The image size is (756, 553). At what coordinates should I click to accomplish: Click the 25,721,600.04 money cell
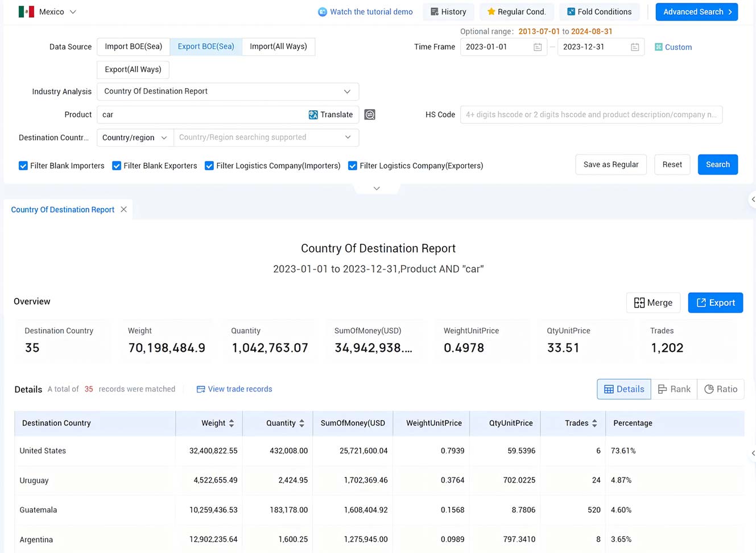pos(363,451)
